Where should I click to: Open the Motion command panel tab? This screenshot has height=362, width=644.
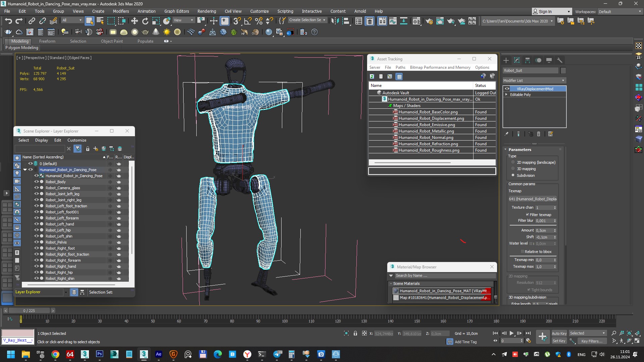538,60
